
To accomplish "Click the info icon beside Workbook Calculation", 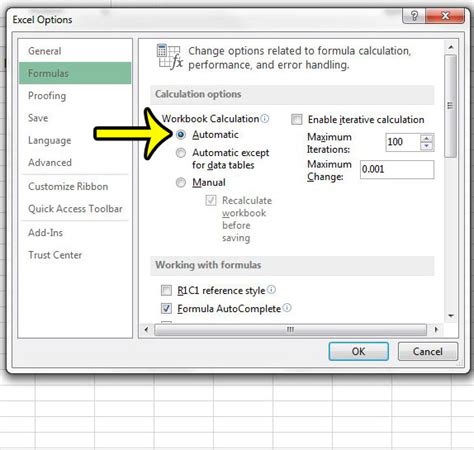I will point(265,118).
